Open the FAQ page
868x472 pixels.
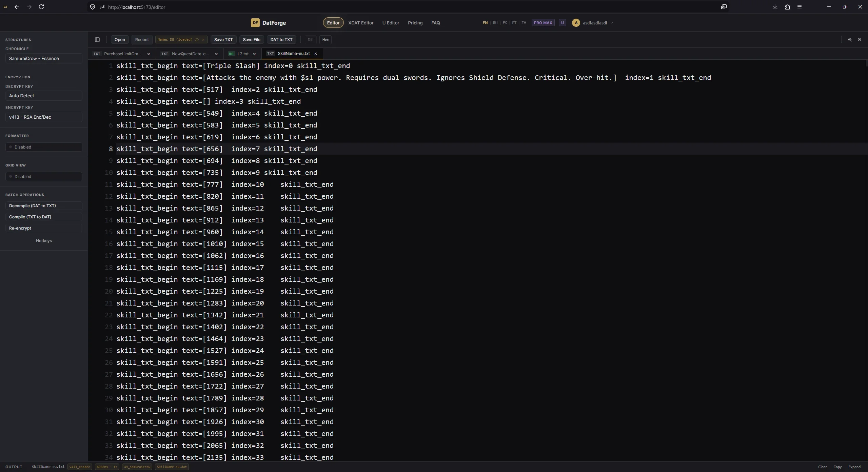[x=435, y=23]
